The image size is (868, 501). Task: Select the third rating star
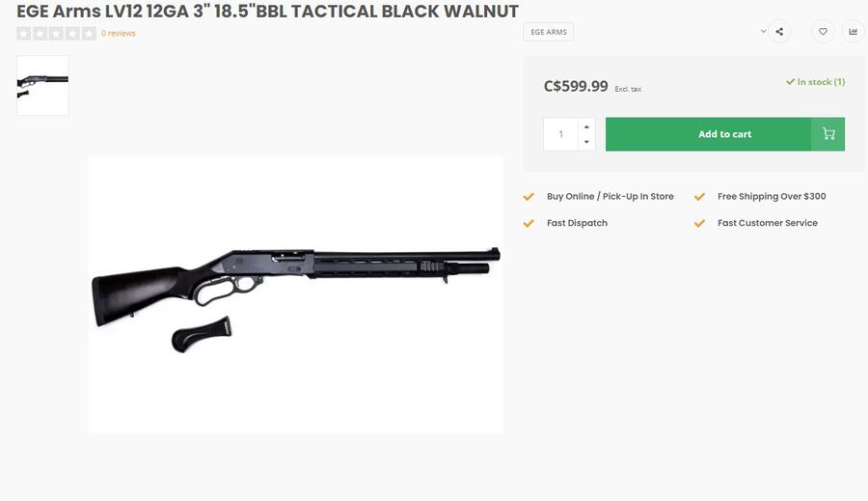57,33
